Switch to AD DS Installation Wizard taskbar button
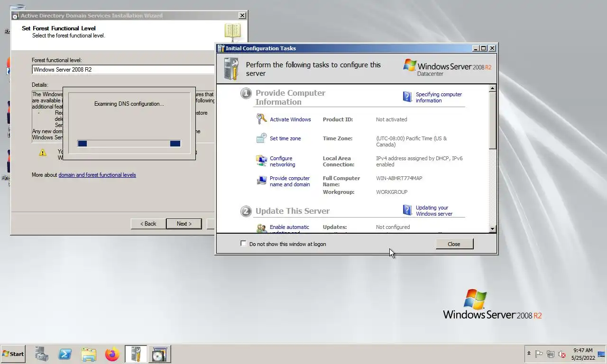 tap(159, 354)
